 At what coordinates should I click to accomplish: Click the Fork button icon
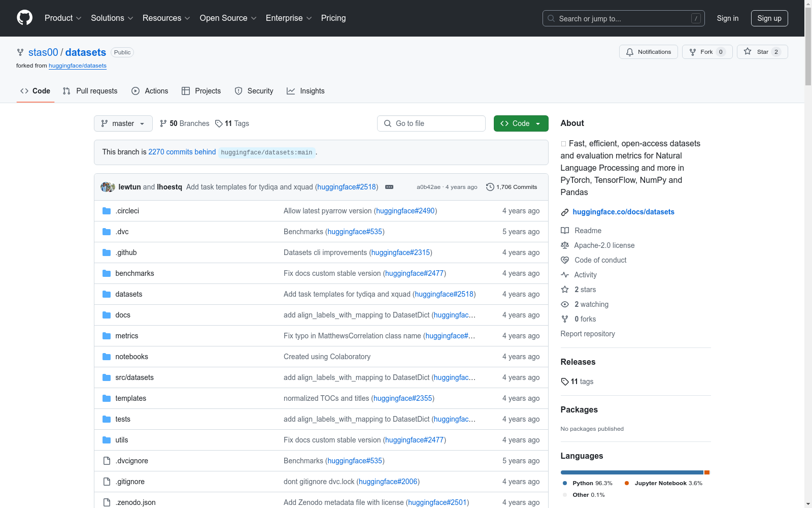tap(693, 52)
